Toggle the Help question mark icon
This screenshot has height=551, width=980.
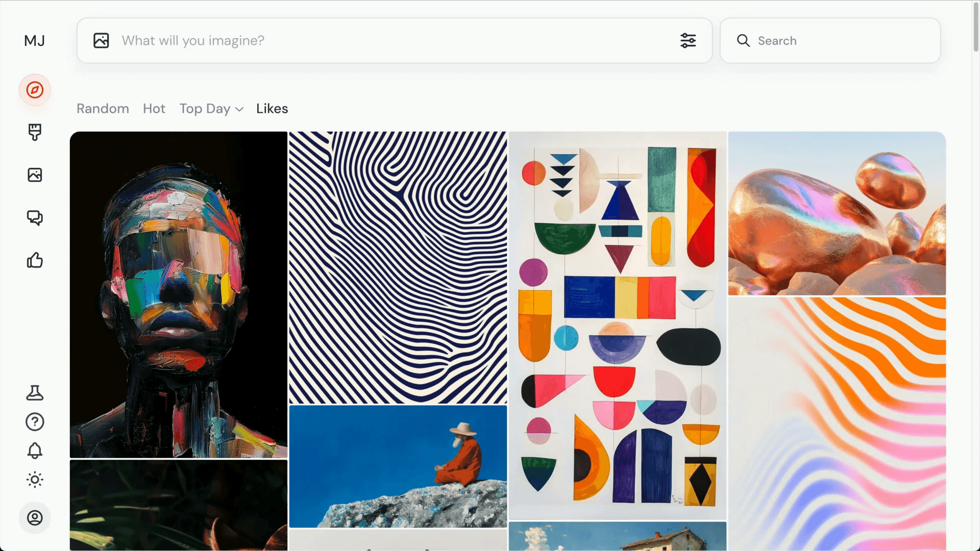[x=35, y=422]
